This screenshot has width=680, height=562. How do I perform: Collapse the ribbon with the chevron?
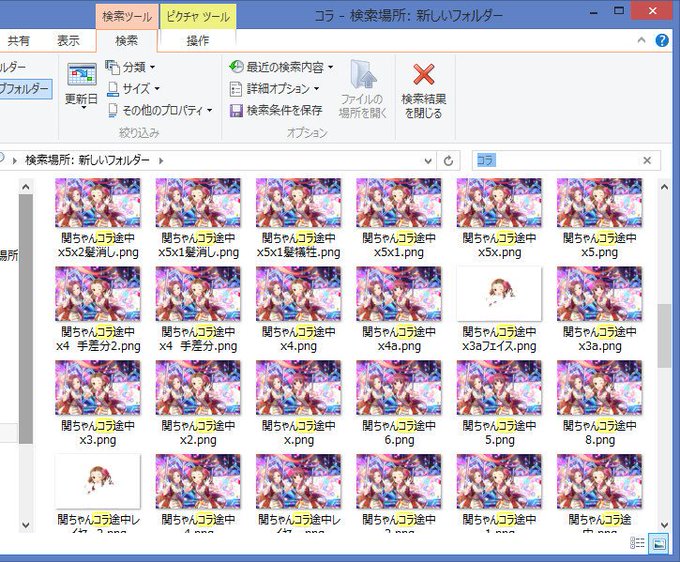pyautogui.click(x=641, y=41)
